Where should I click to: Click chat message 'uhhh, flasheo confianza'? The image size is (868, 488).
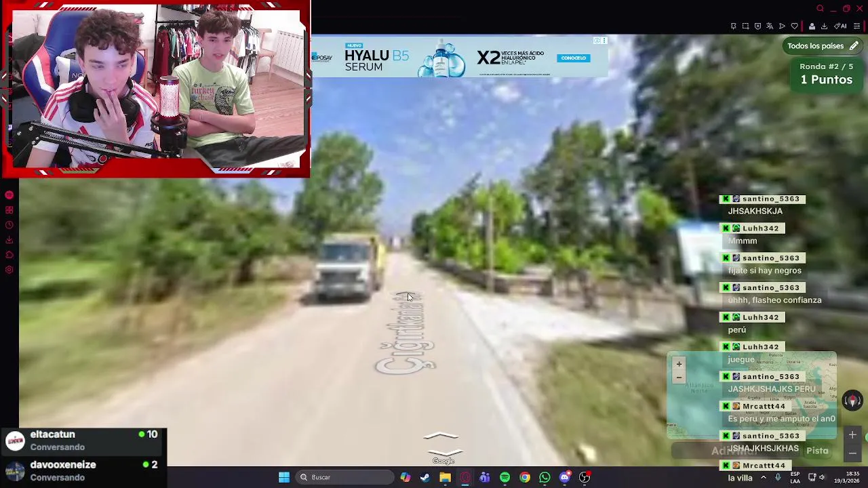tap(774, 300)
